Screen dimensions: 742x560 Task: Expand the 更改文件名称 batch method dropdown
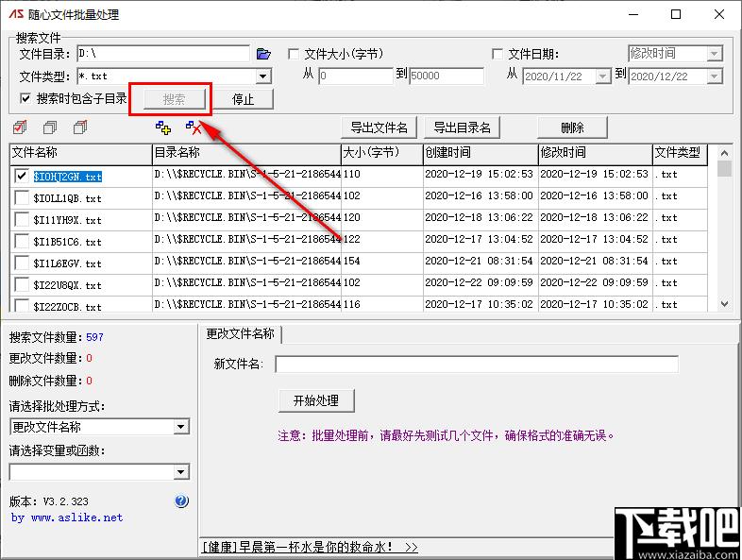tap(180, 427)
